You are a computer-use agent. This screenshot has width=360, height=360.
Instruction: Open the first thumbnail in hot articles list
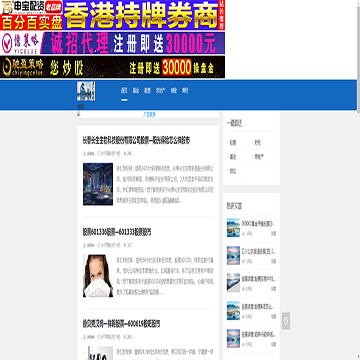tap(233, 228)
